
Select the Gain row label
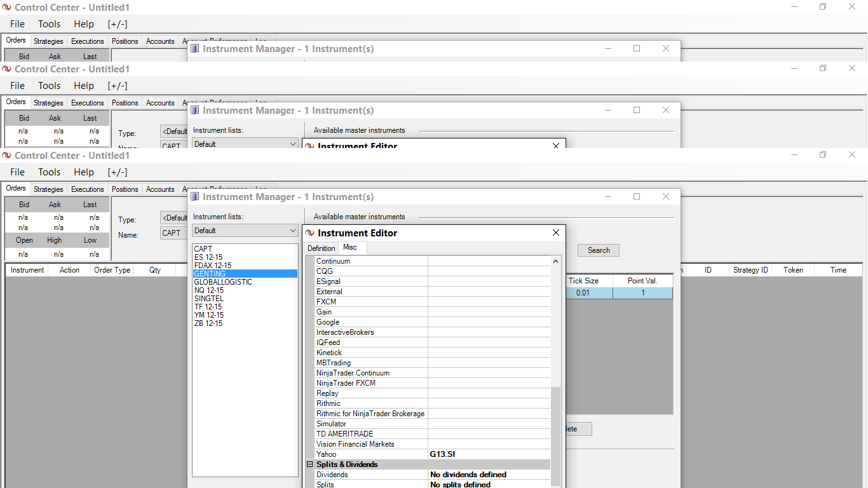[x=324, y=312]
